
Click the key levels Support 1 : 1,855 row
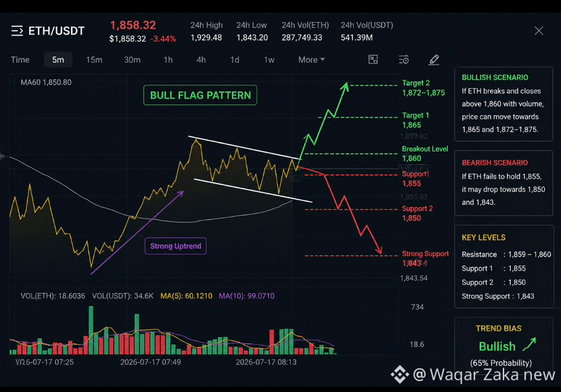coord(494,269)
